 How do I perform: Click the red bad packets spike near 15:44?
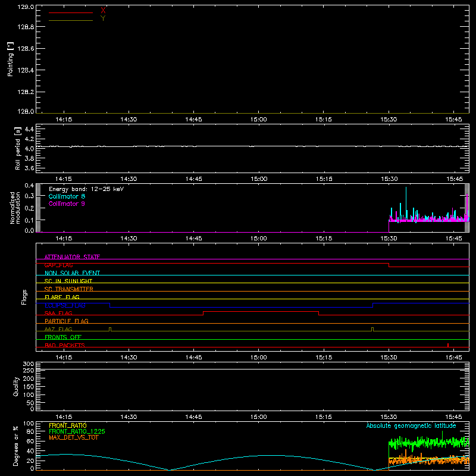(x=448, y=345)
